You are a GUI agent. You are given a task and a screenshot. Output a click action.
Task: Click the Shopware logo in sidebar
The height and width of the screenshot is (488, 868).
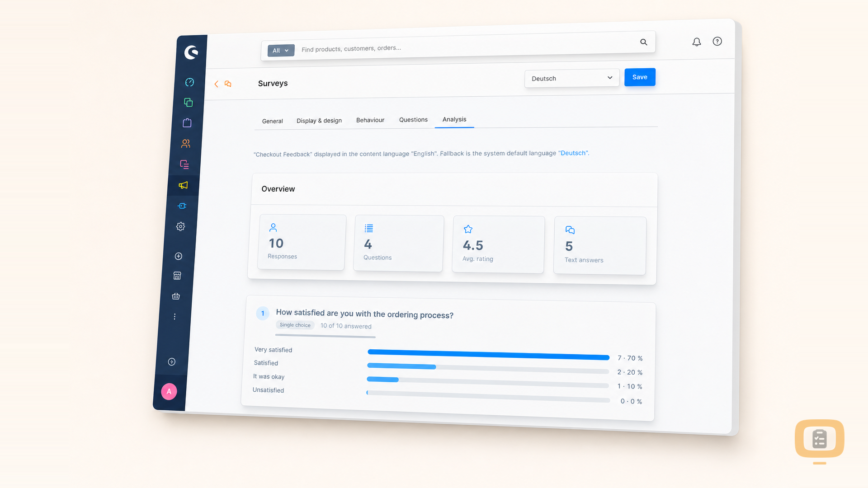(x=191, y=52)
